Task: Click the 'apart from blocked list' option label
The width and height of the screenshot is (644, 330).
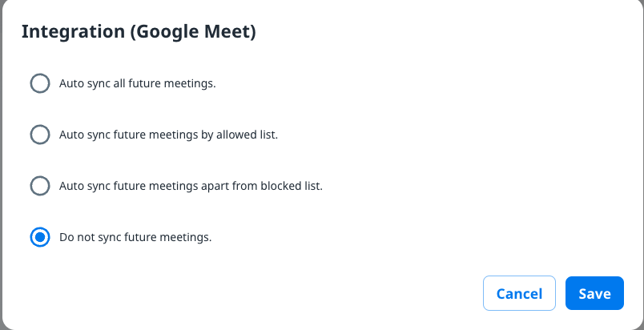Action: pos(191,186)
